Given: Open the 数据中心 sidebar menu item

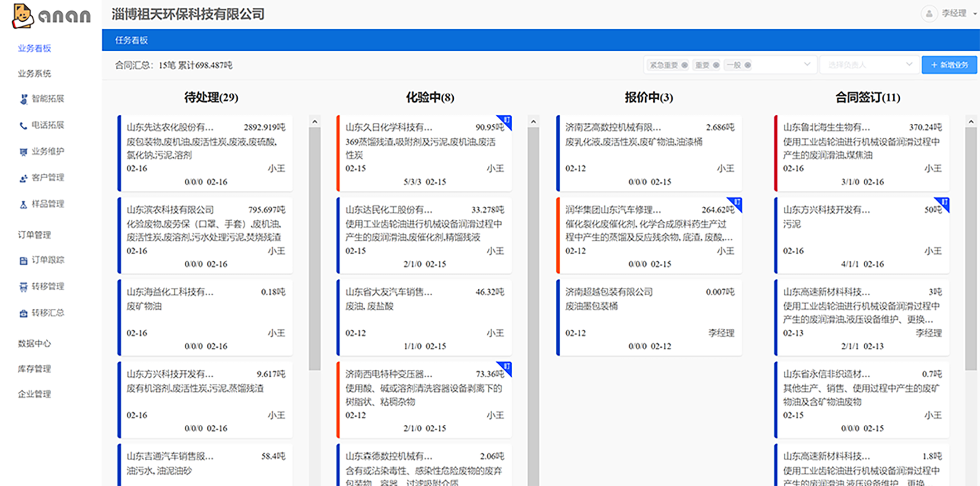Looking at the screenshot, I should tap(34, 344).
